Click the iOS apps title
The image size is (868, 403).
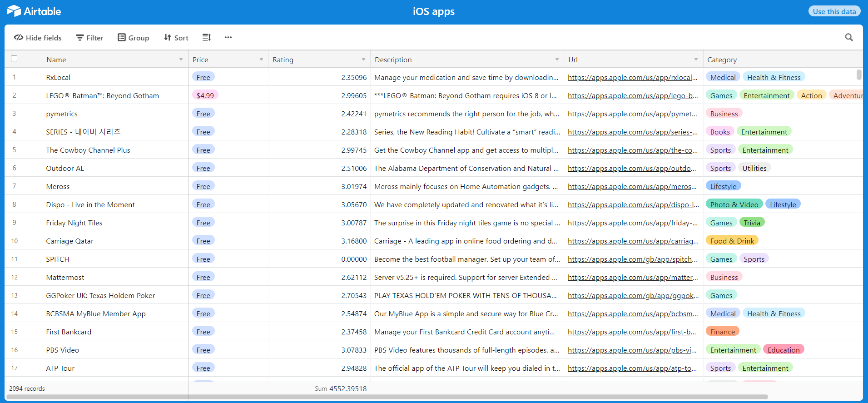(x=434, y=11)
